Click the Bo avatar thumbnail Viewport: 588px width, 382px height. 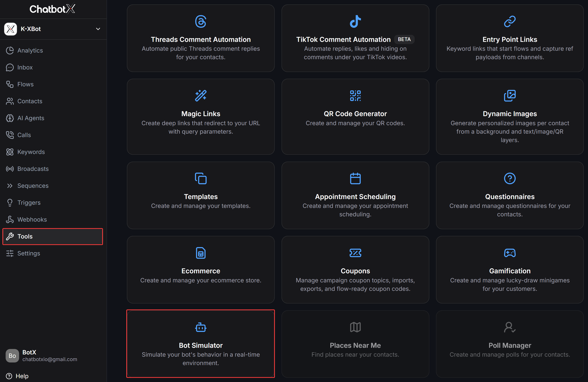[x=12, y=356]
